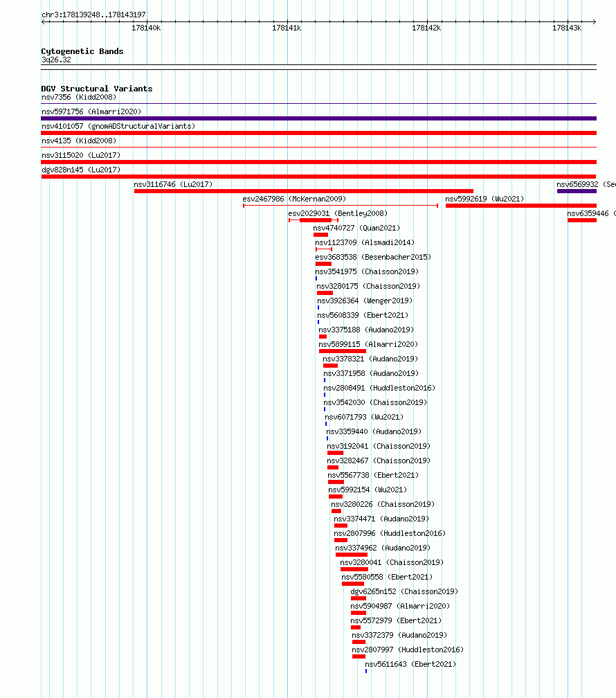The width and height of the screenshot is (616, 698).
Task: Click nsv3280226 (Chaisson2019) label
Action: click(383, 504)
